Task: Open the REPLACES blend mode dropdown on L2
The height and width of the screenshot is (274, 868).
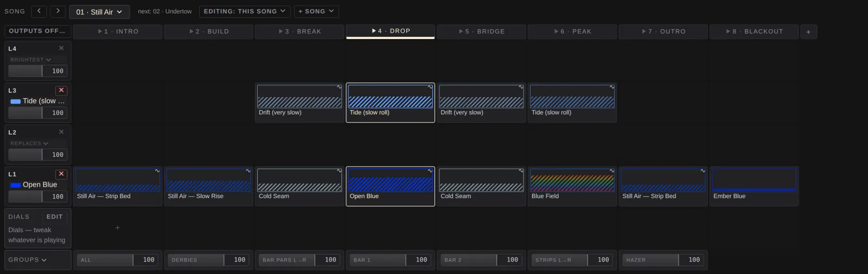Action: tap(29, 143)
